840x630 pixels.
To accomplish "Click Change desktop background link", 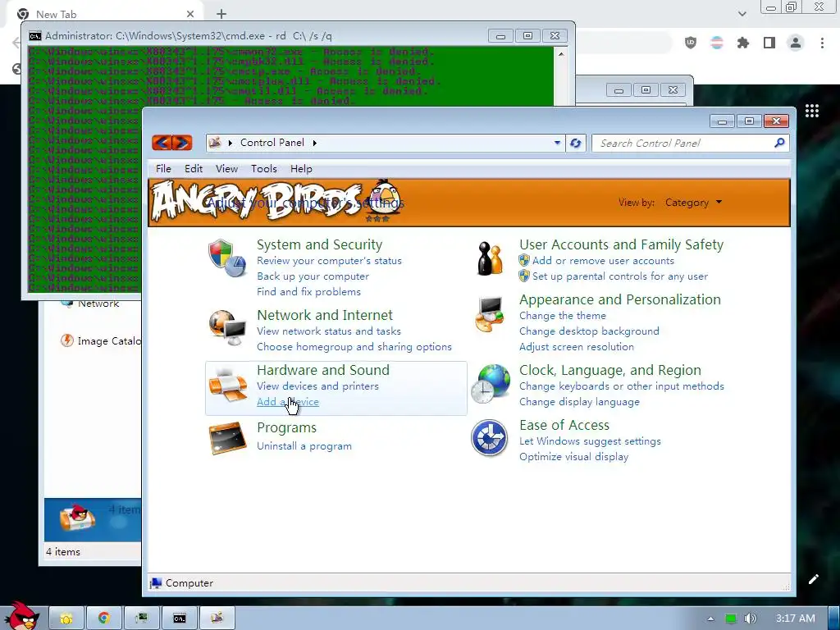I will pos(589,331).
